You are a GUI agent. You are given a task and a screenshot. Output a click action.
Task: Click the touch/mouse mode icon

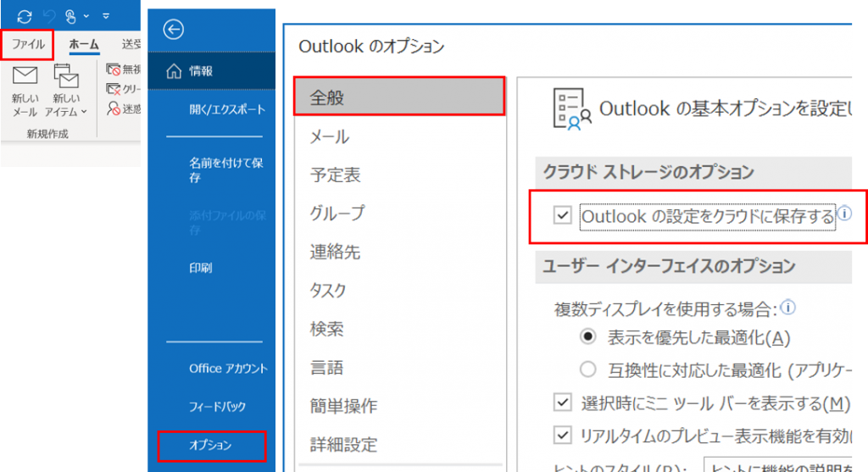click(x=70, y=17)
